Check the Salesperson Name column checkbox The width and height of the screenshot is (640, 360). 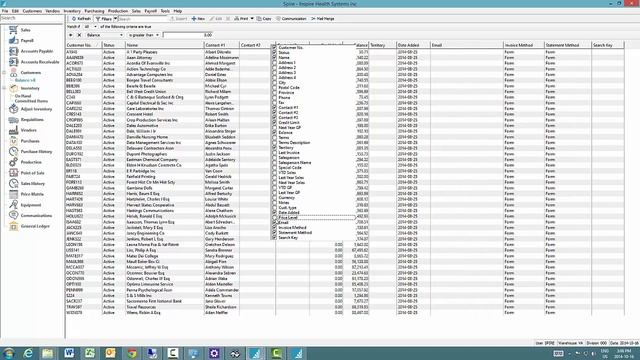274,162
